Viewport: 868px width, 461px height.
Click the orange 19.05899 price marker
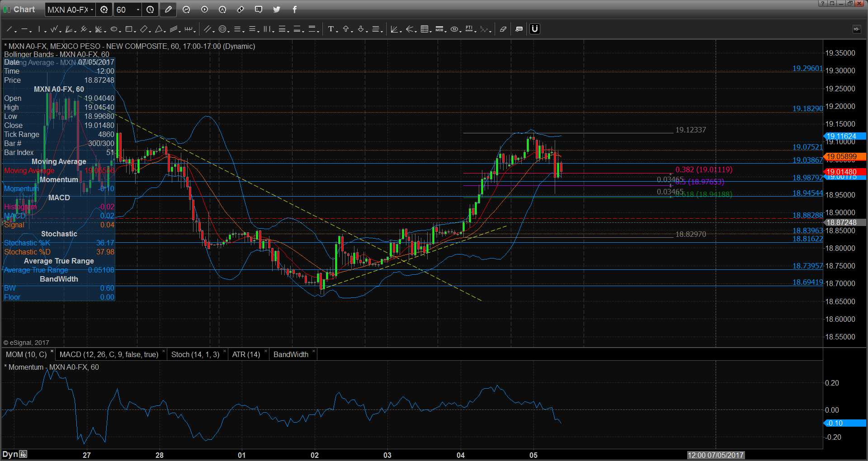(844, 156)
